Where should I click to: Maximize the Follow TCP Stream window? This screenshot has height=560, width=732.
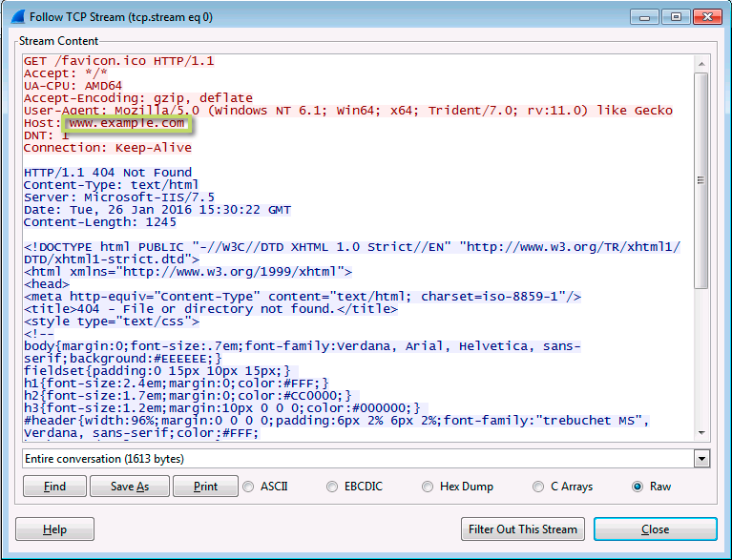[676, 17]
